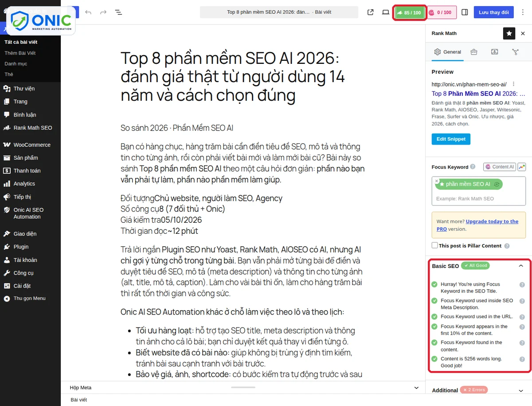Viewport: 532px width, 406px height.
Task: Collapse the Basic SEO section
Action: (x=521, y=266)
